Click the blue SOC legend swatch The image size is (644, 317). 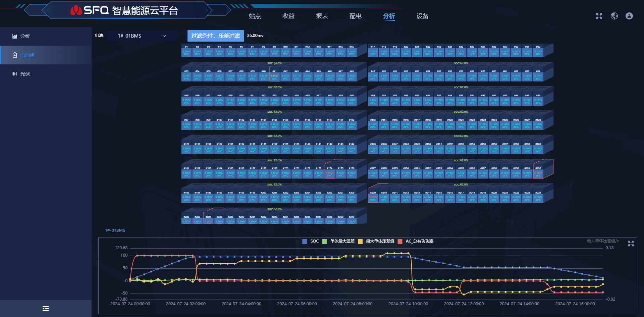click(x=305, y=241)
